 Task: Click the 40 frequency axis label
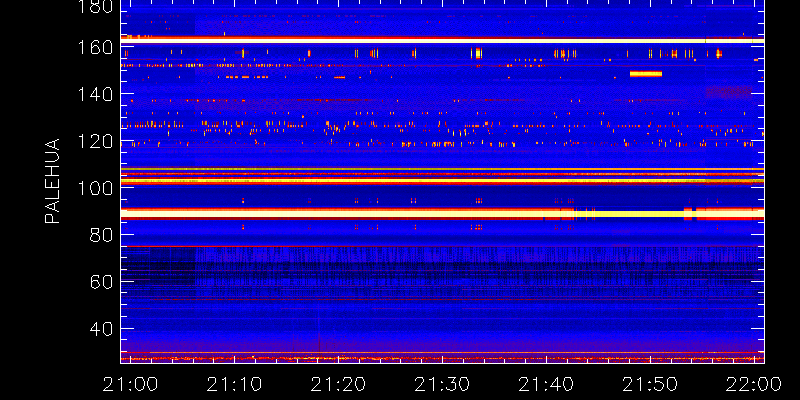click(x=102, y=329)
